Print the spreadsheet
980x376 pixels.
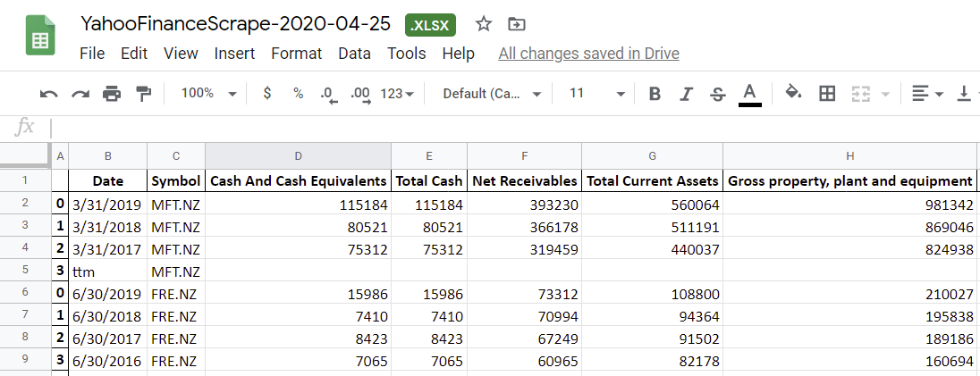[112, 94]
